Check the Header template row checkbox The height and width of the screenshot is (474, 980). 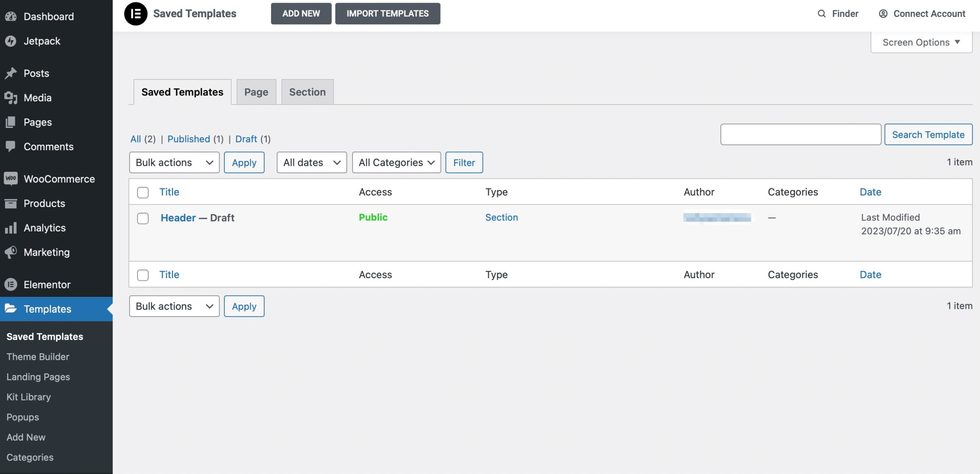pyautogui.click(x=142, y=218)
